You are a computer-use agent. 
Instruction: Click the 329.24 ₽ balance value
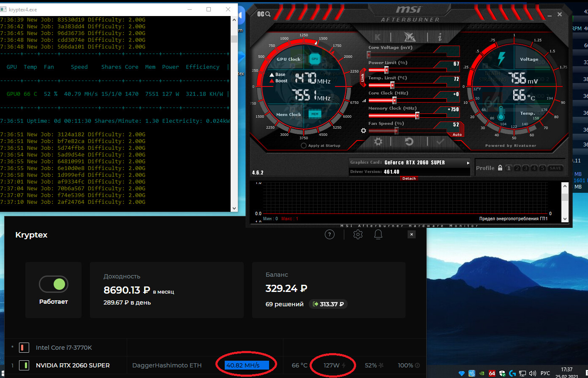tap(286, 289)
